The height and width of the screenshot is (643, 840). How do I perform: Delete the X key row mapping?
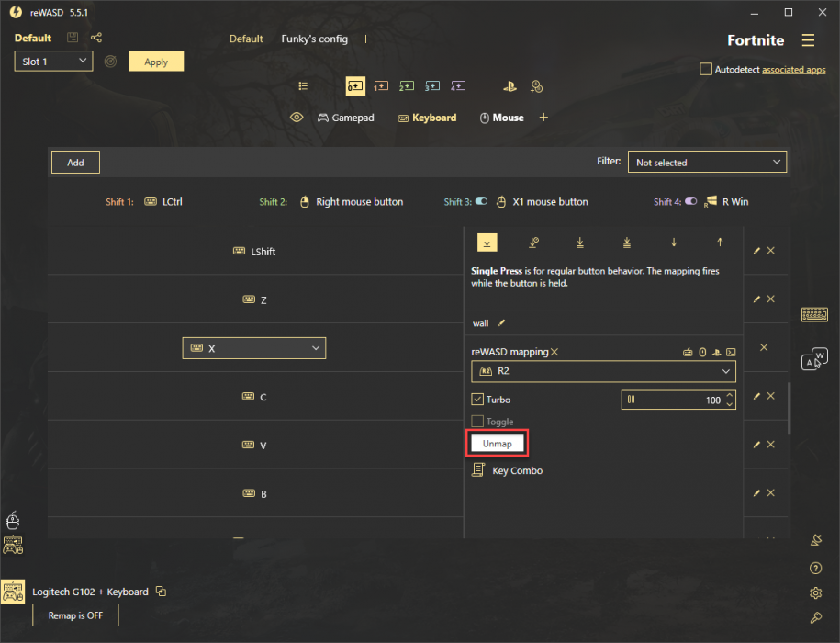point(764,347)
